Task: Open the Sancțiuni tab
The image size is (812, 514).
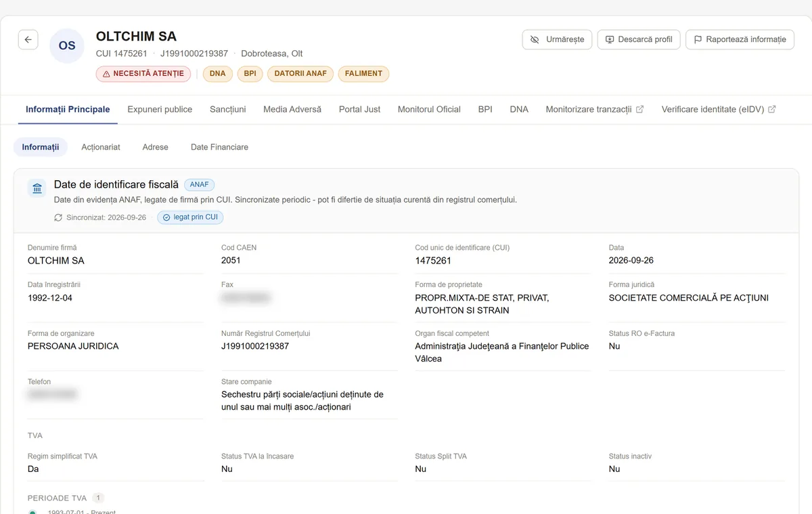Action: tap(228, 109)
